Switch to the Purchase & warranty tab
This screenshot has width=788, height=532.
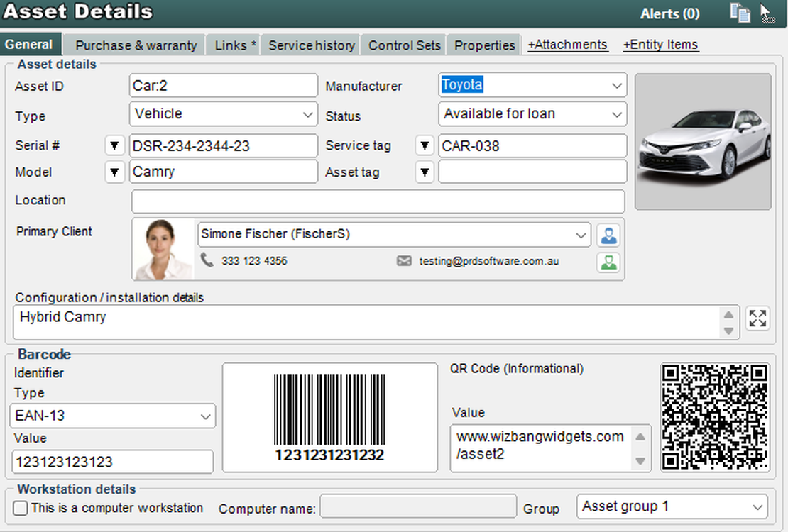coord(136,45)
